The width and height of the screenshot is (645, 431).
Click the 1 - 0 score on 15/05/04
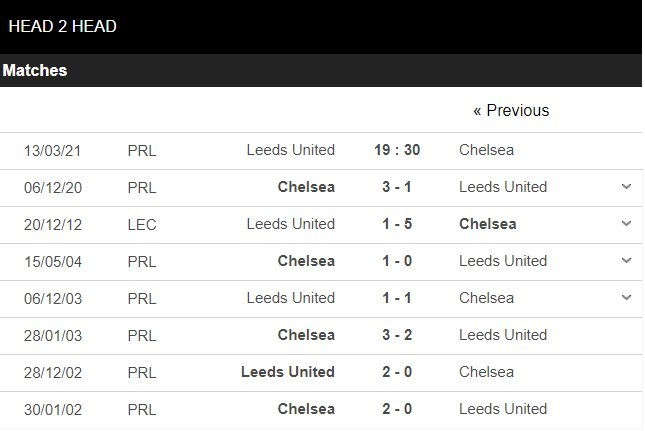point(397,261)
